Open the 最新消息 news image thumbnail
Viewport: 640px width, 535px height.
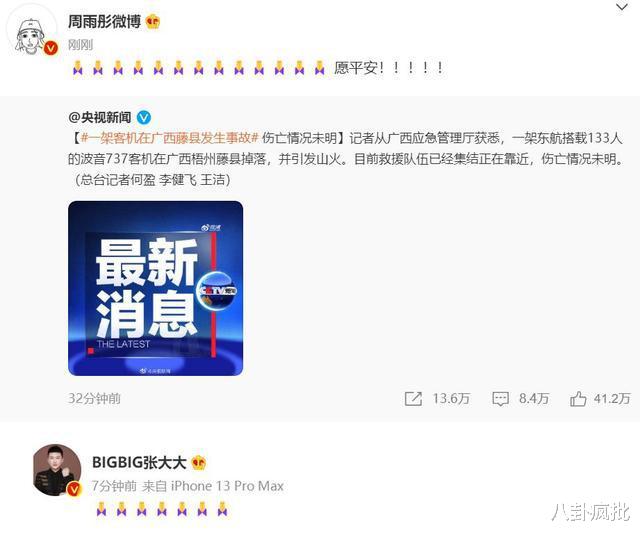tap(156, 289)
